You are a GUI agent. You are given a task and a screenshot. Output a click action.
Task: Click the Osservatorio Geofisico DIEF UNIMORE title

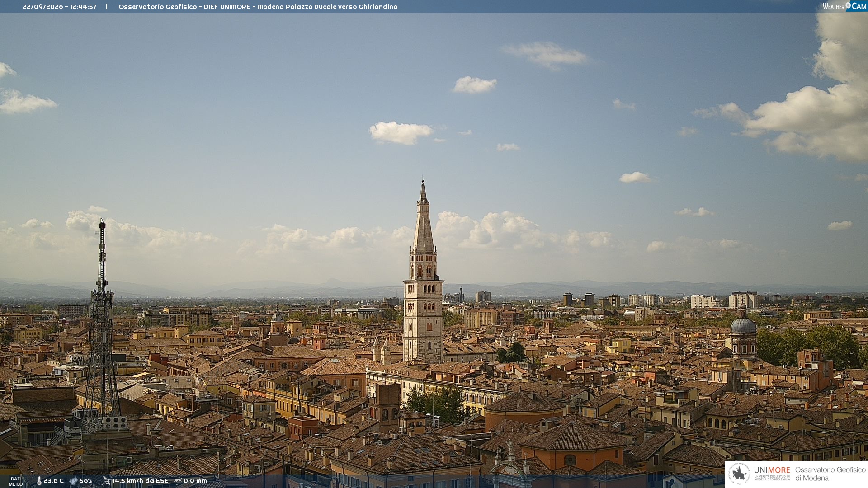[x=184, y=7]
